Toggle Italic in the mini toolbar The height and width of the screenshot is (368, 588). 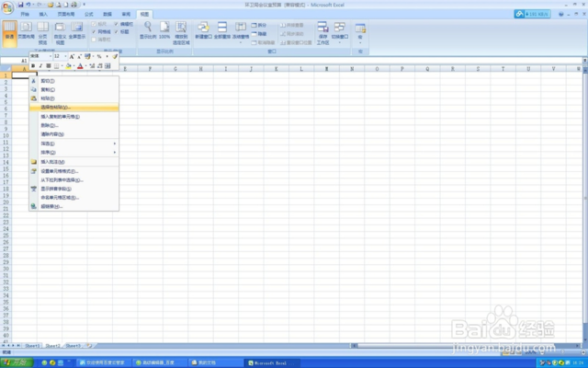tap(40, 65)
